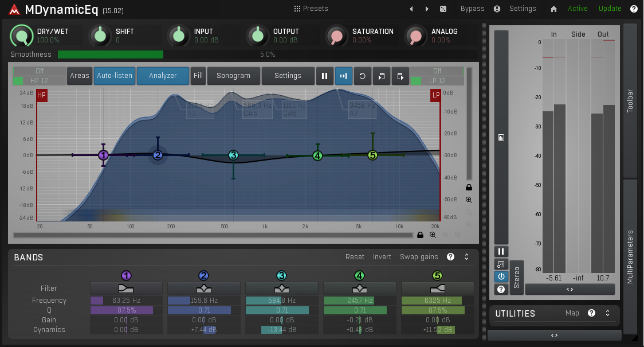Open band 1 filter type selector
This screenshot has height=347, width=644.
126,288
